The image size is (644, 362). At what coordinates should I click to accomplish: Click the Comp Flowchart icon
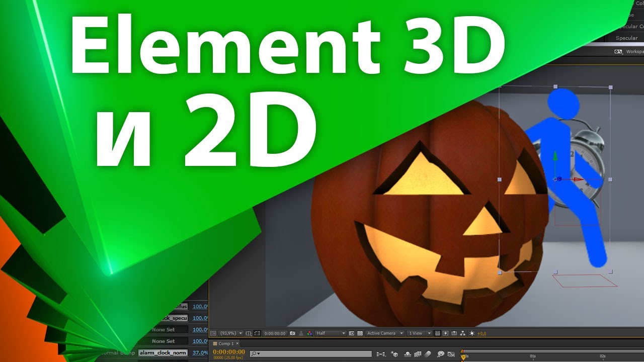point(463,333)
